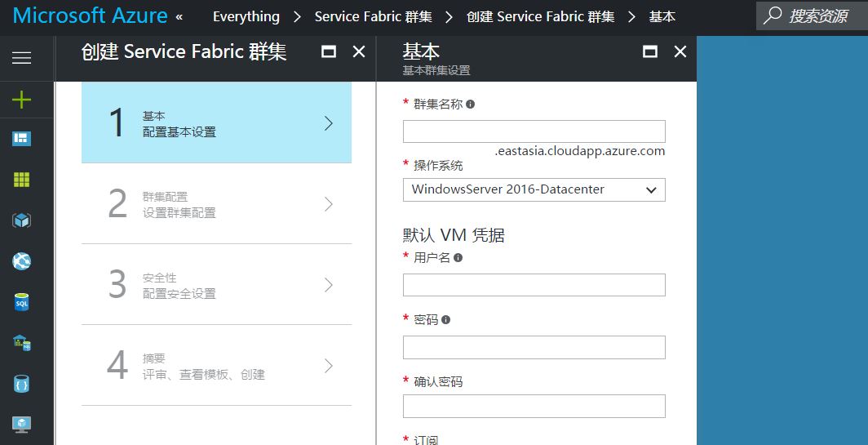Close the 创建 Service Fabric 群集 blade
Screen dimensions: 868x445
(359, 51)
